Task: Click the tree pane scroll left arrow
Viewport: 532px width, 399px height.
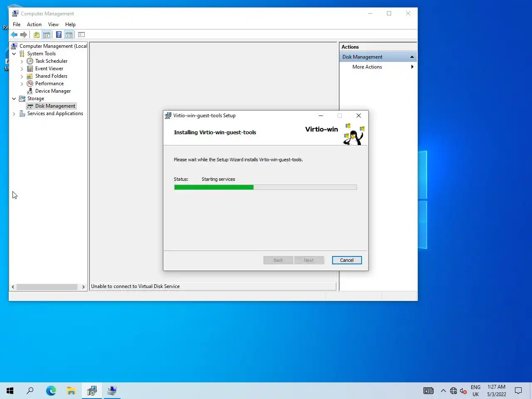Action: pyautogui.click(x=13, y=287)
